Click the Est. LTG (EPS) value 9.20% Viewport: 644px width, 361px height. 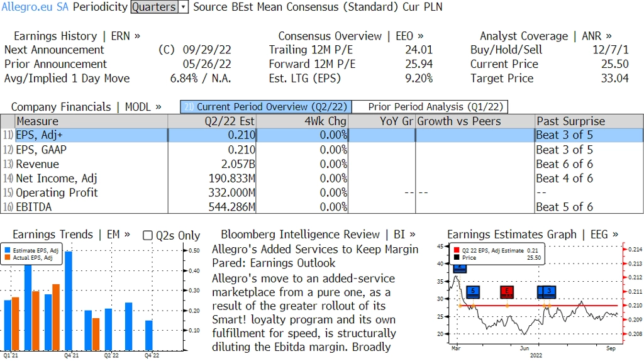(x=419, y=79)
